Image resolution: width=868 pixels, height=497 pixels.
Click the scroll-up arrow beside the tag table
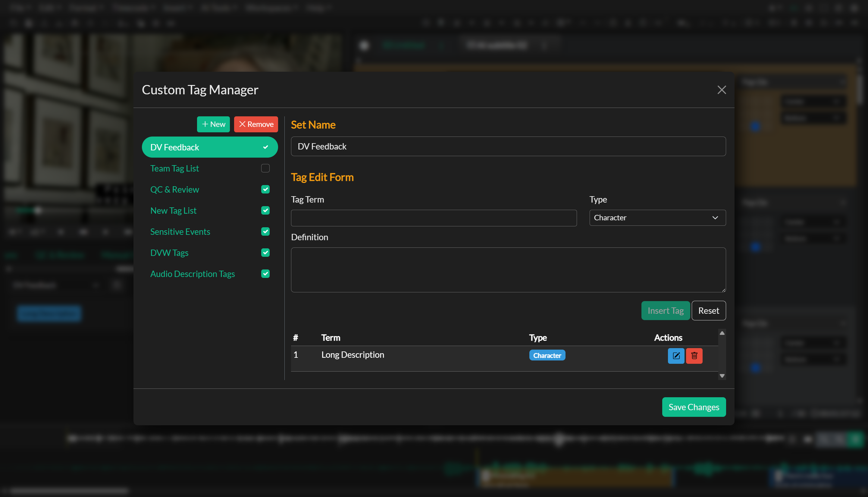tap(722, 333)
